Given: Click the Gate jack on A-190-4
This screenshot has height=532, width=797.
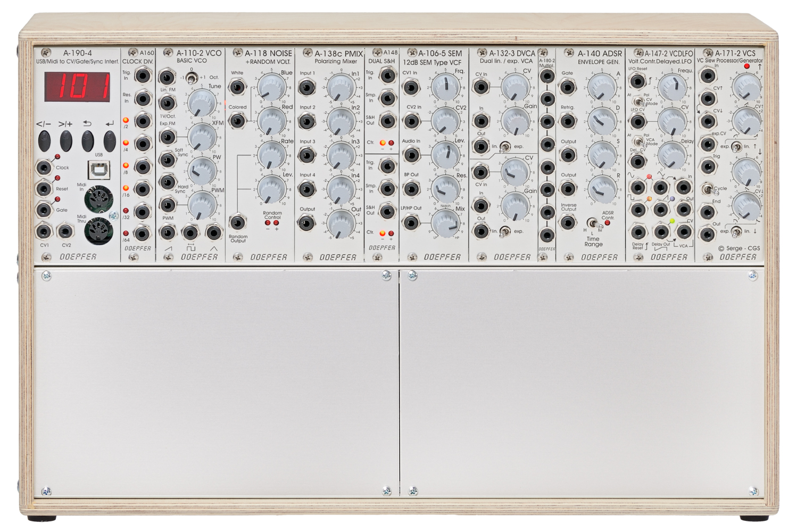Looking at the screenshot, I should coord(44,210).
